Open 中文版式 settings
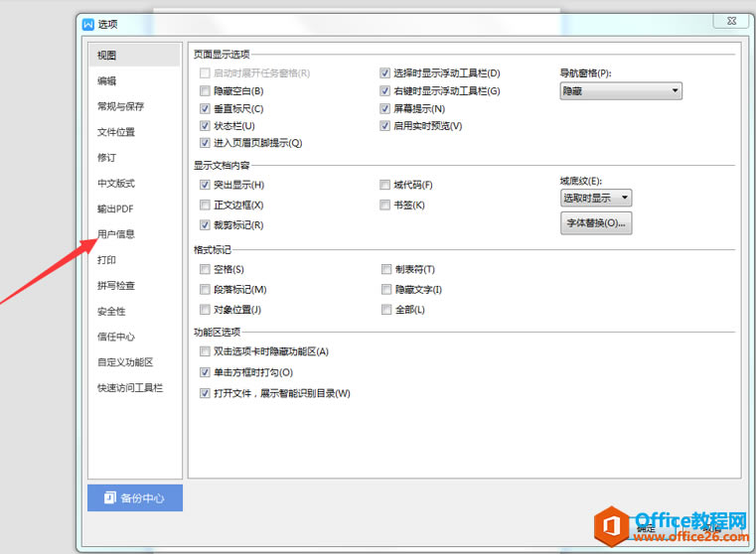The image size is (756, 554). point(116,183)
